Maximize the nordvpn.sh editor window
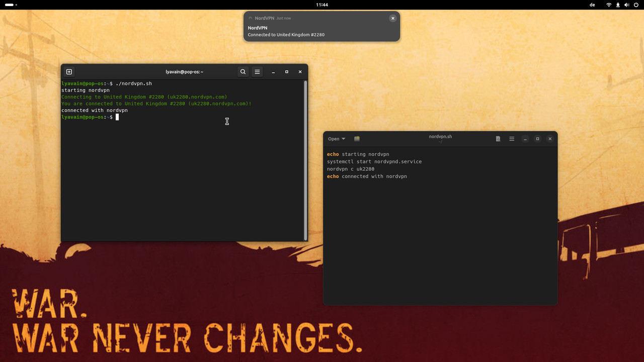644x362 pixels. click(537, 139)
